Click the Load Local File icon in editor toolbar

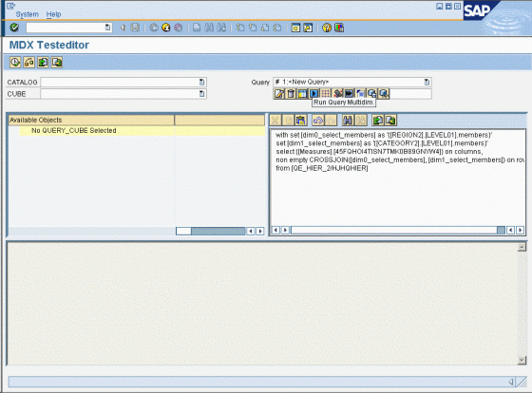(x=378, y=120)
